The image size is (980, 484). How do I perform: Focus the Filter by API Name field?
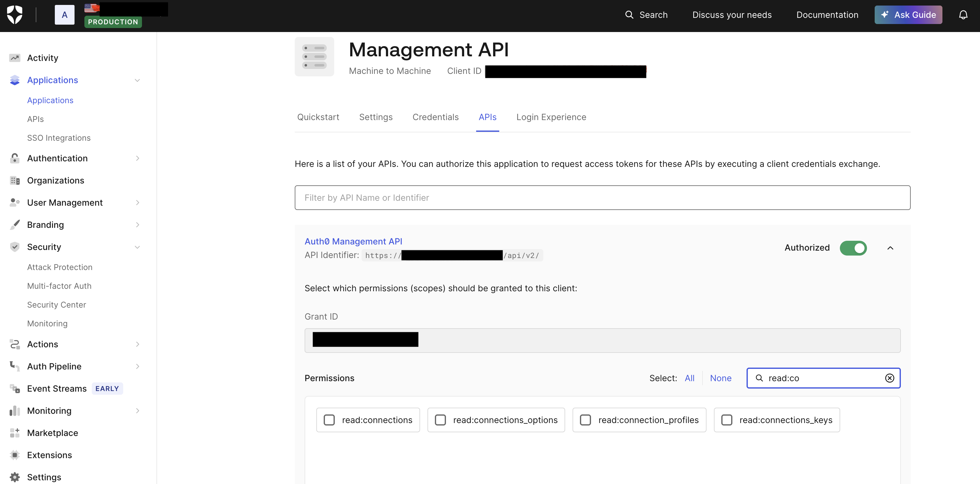click(602, 198)
